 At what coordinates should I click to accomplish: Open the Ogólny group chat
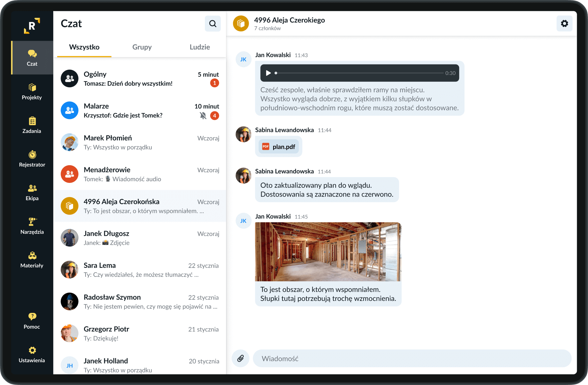coord(140,79)
